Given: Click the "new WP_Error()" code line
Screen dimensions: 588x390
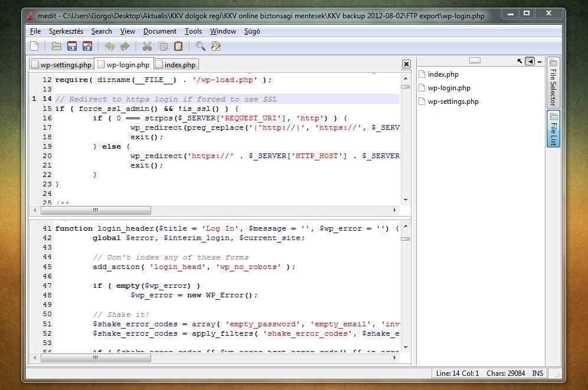Looking at the screenshot, I should 194,295.
